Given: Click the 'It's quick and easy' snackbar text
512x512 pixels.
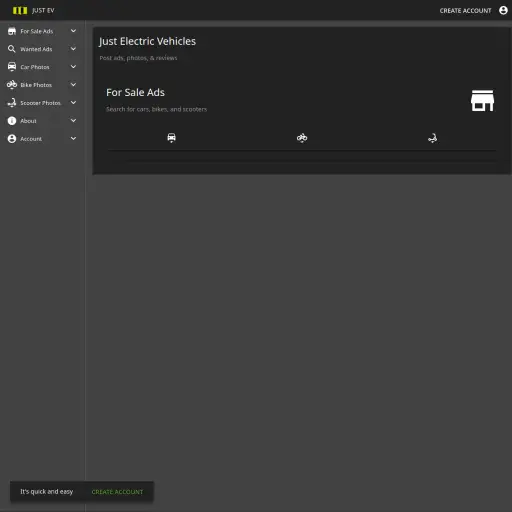Looking at the screenshot, I should click(x=47, y=492).
